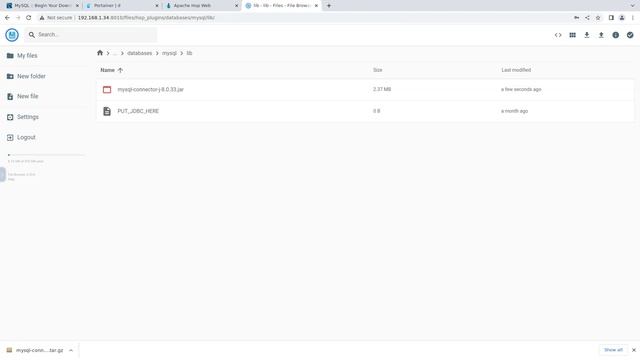
Task: Open browser profile avatar icon
Action: point(622,18)
